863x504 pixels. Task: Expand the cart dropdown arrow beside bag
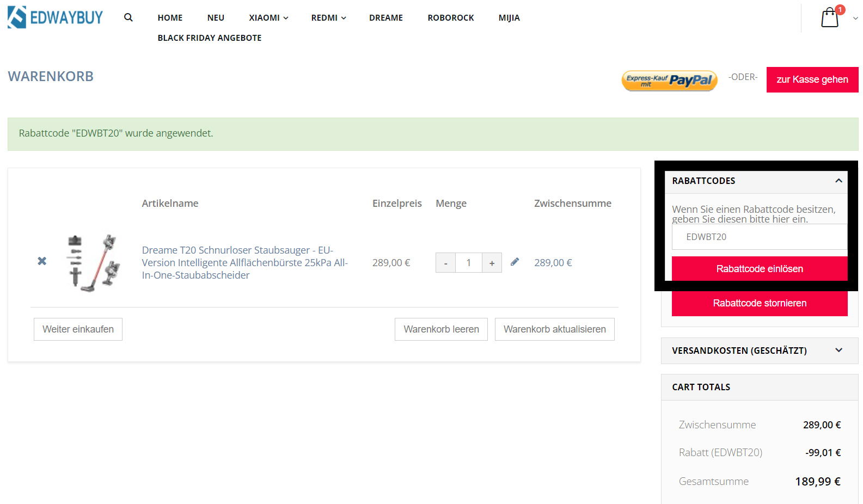pos(855,18)
